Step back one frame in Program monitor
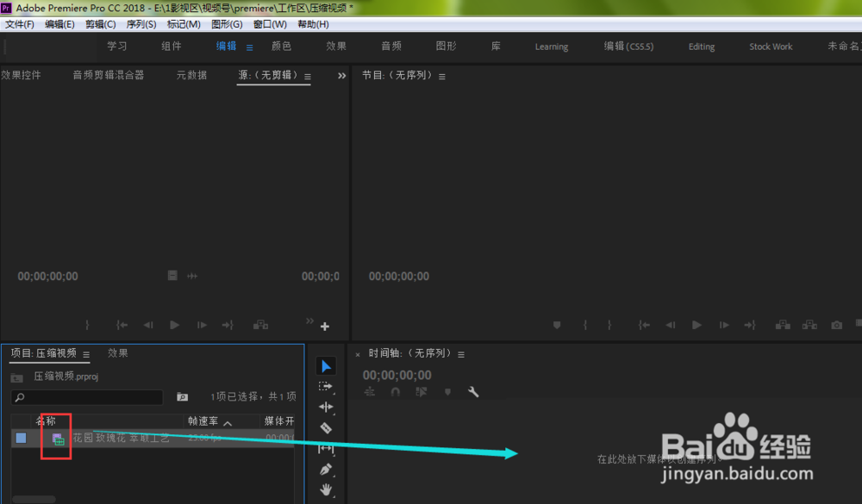862x504 pixels. [x=670, y=325]
